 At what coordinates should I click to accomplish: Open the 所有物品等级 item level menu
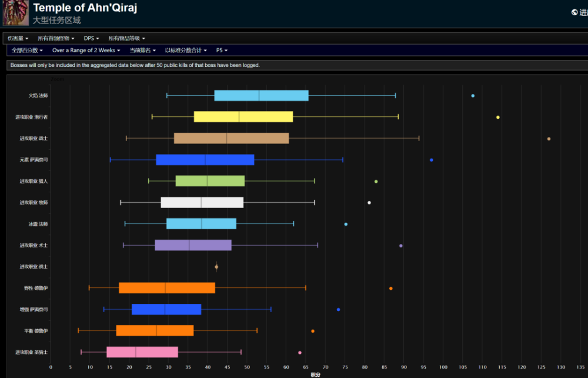coord(127,38)
